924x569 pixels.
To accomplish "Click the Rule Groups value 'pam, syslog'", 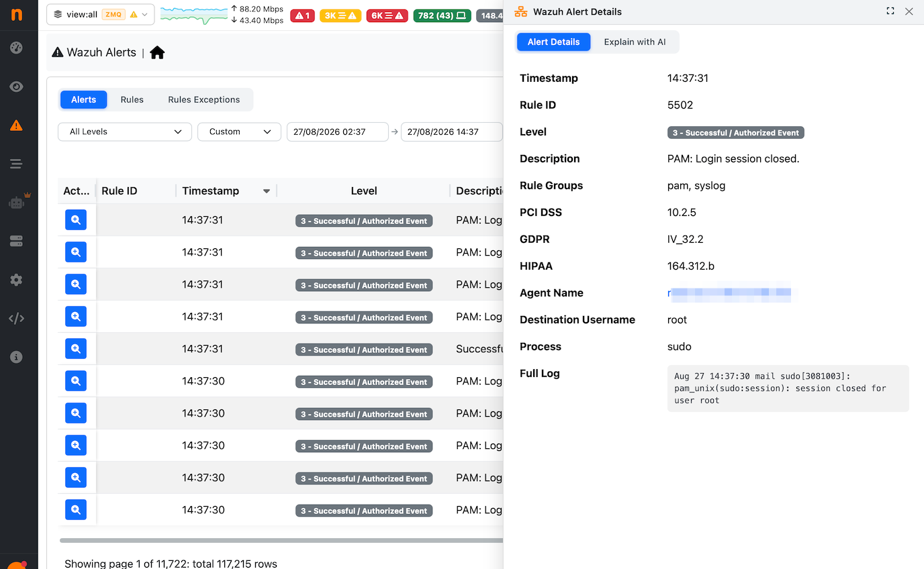I will (696, 186).
